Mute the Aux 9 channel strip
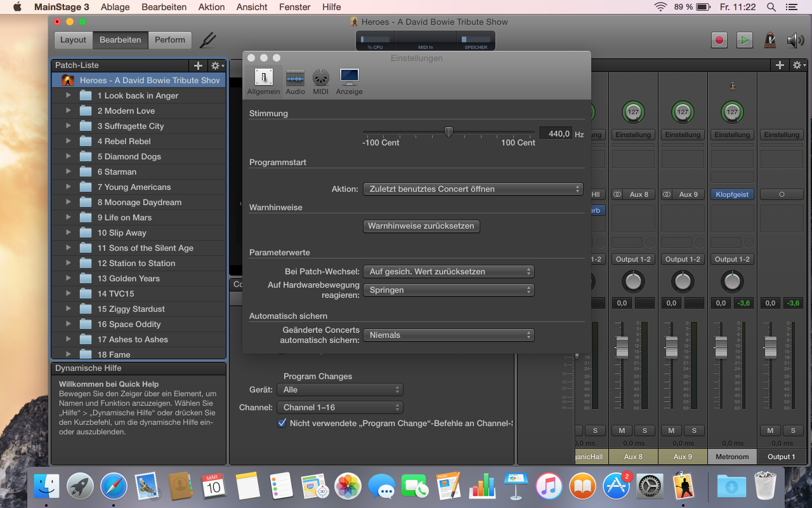The width and height of the screenshot is (812, 508). pos(671,431)
